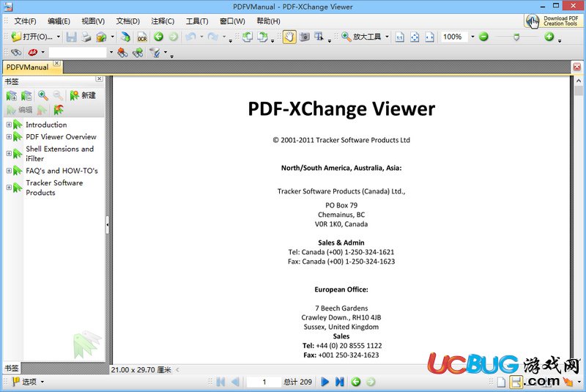This screenshot has height=392, width=586.
Task: Click the Print icon
Action: pos(86,37)
